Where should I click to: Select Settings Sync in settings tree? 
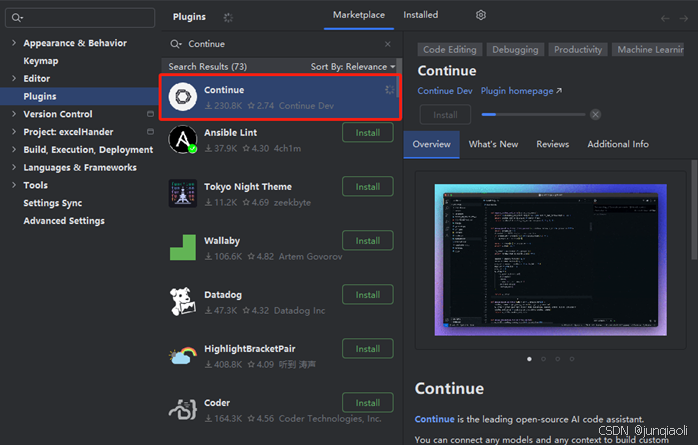53,203
